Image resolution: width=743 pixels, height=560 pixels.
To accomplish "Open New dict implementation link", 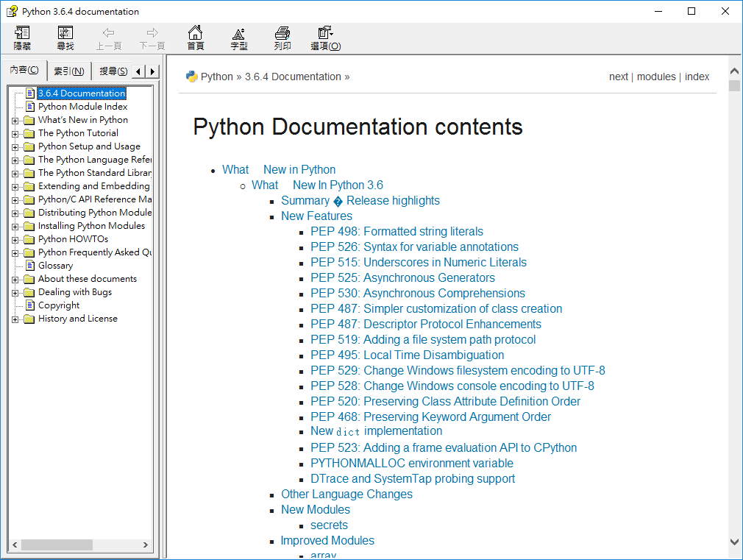I will point(376,431).
